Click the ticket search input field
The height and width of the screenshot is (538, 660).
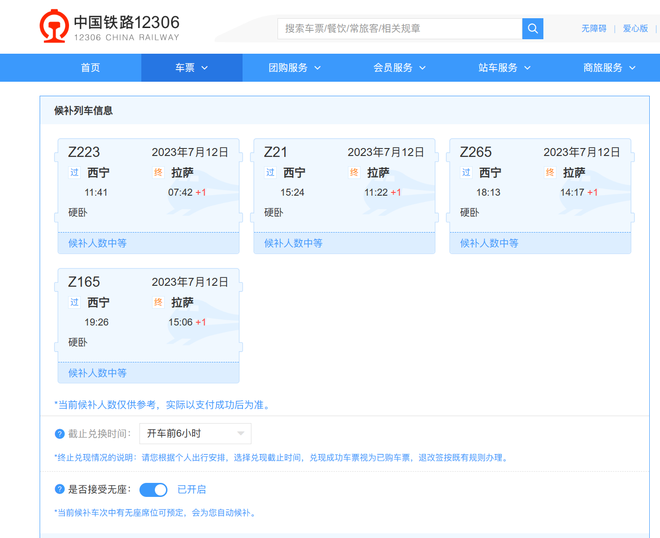[400, 29]
